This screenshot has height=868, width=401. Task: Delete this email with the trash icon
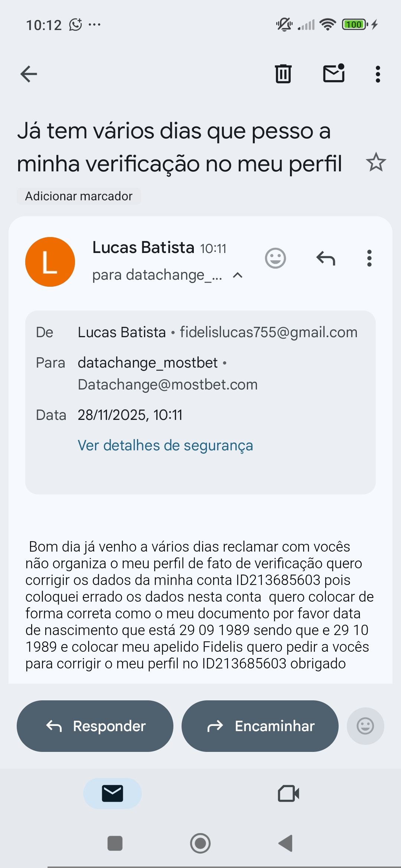[x=283, y=74]
